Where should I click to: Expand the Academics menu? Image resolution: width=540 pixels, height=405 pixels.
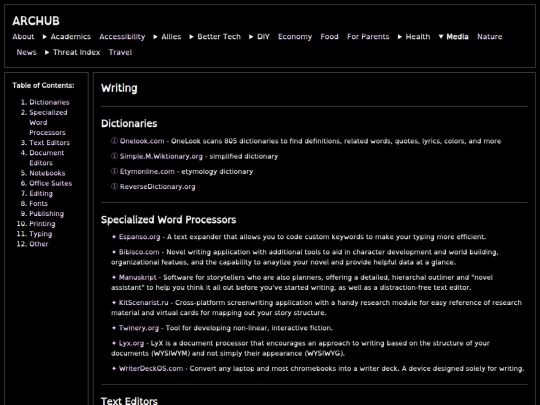pyautogui.click(x=67, y=37)
